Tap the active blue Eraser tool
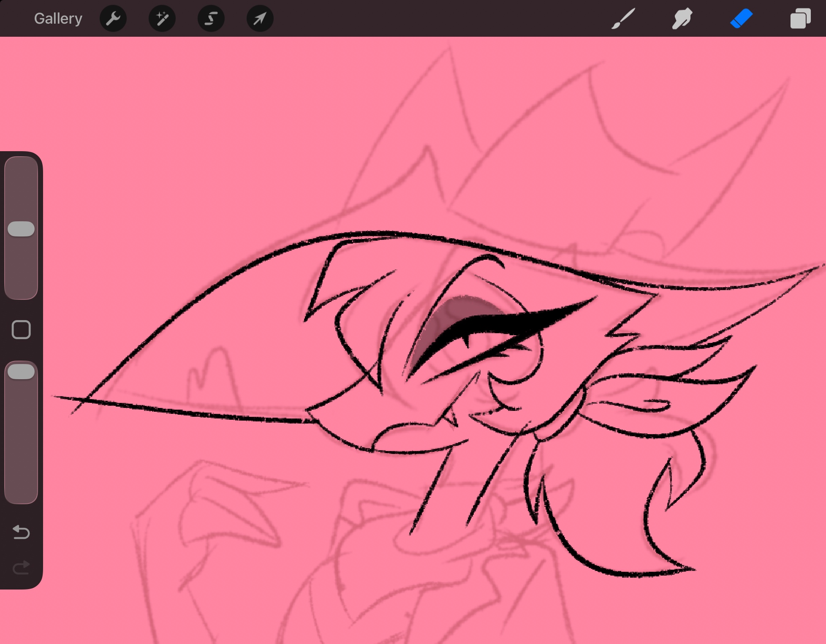826x644 pixels. [x=741, y=19]
